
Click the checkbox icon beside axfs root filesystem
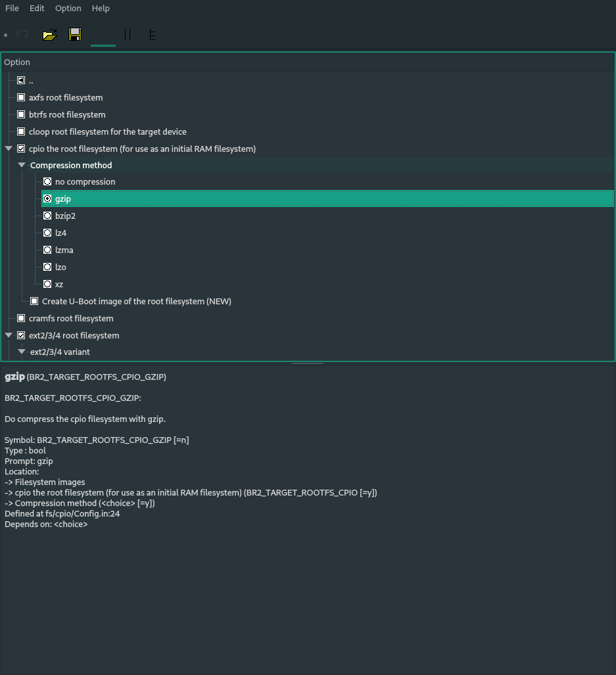point(21,97)
